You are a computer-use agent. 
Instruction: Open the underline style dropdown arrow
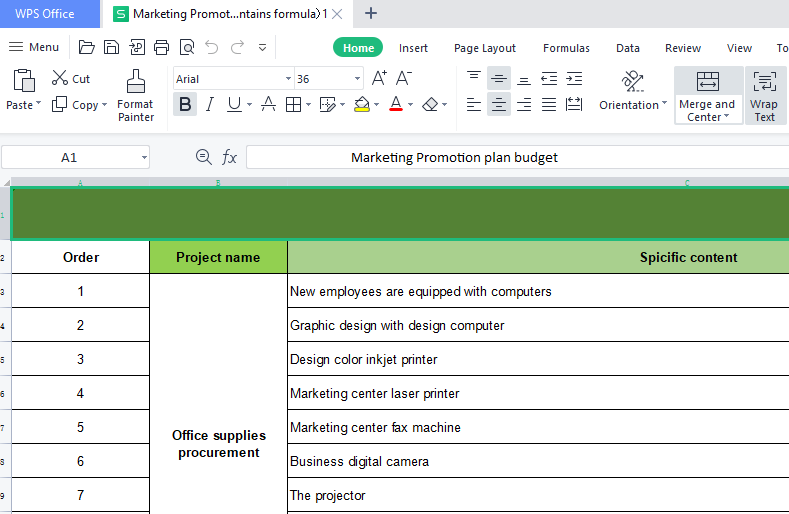(249, 105)
